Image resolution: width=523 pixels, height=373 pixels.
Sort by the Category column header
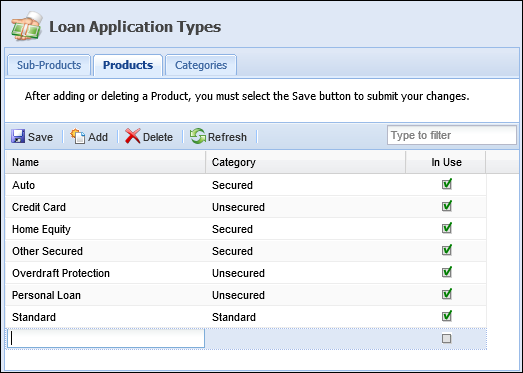[306, 162]
